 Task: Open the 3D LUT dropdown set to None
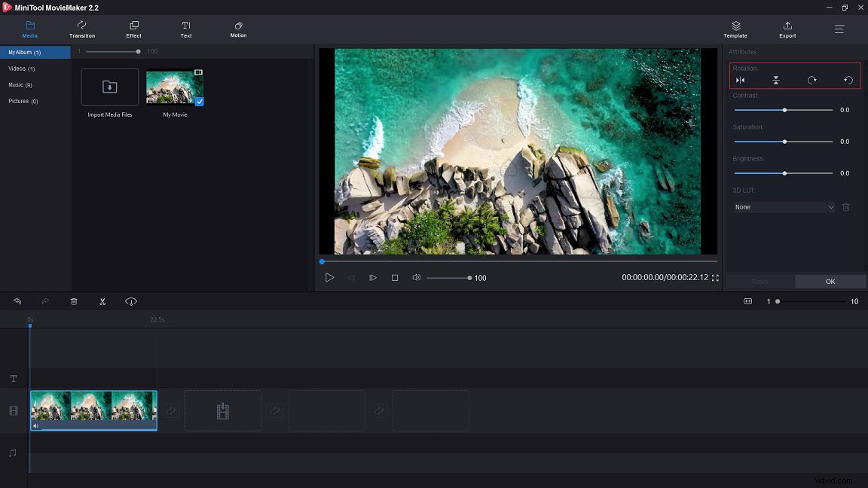(x=784, y=206)
